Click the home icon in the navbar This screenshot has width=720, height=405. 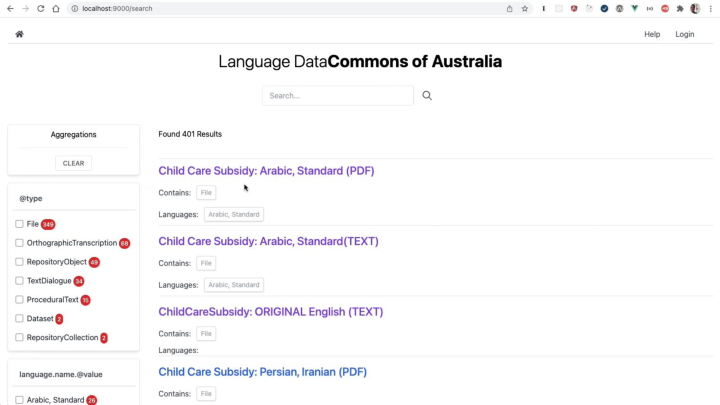click(19, 34)
